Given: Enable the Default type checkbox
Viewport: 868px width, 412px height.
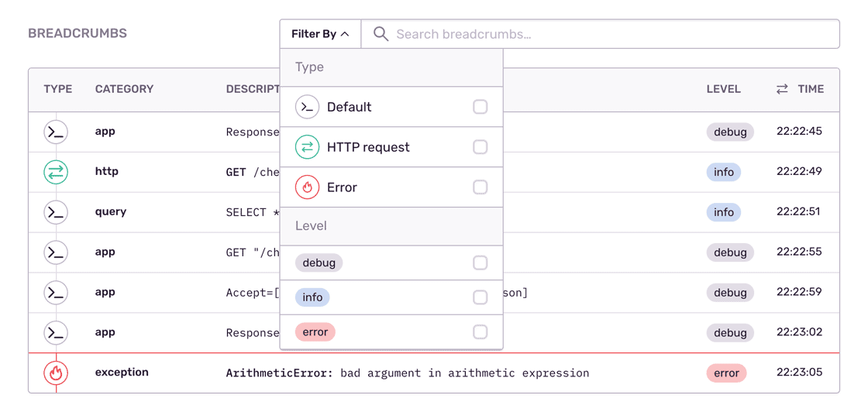Looking at the screenshot, I should click(480, 107).
